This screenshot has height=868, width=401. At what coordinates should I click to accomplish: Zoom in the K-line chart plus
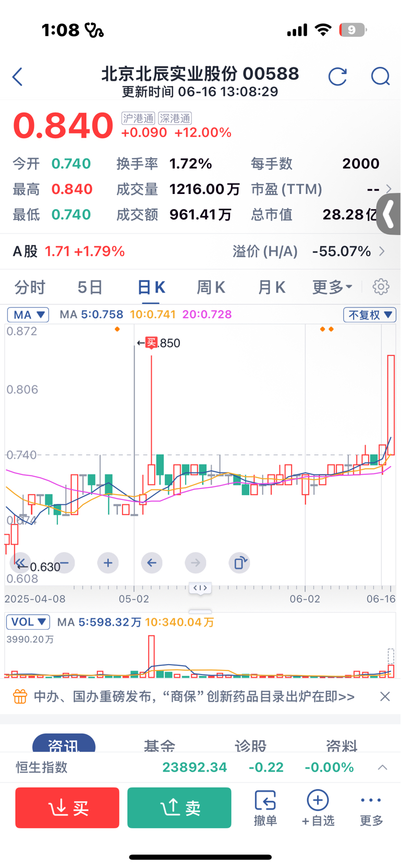point(108,563)
